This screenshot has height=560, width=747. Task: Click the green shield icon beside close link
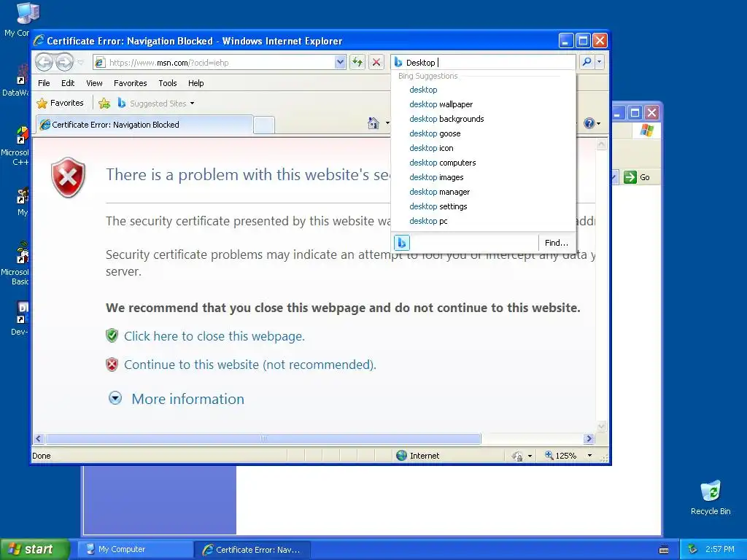(112, 335)
